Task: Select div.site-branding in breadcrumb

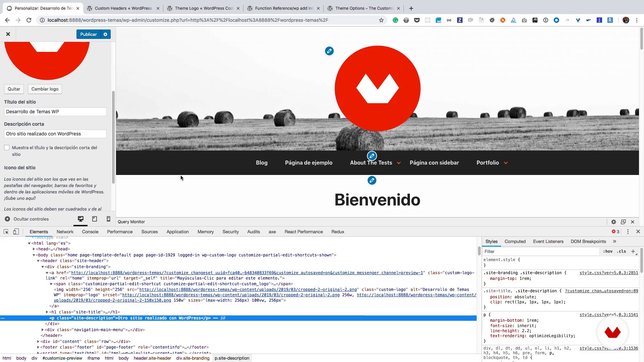Action: pyautogui.click(x=193, y=358)
